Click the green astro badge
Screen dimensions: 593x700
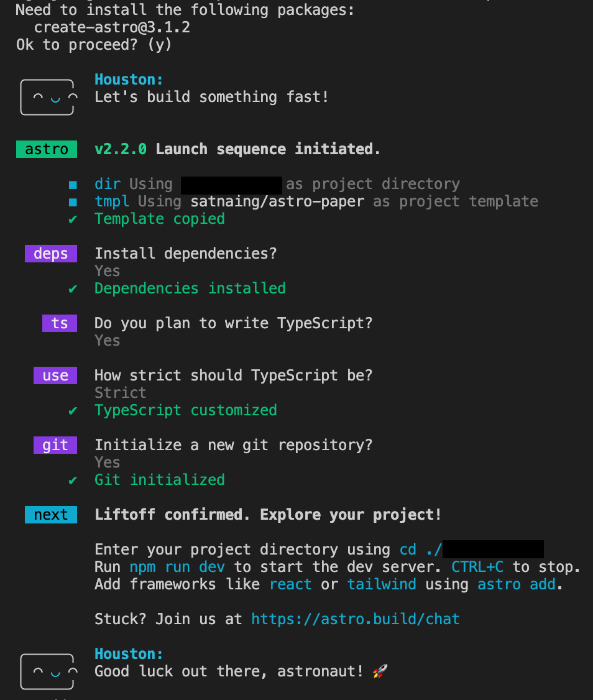tap(47, 149)
